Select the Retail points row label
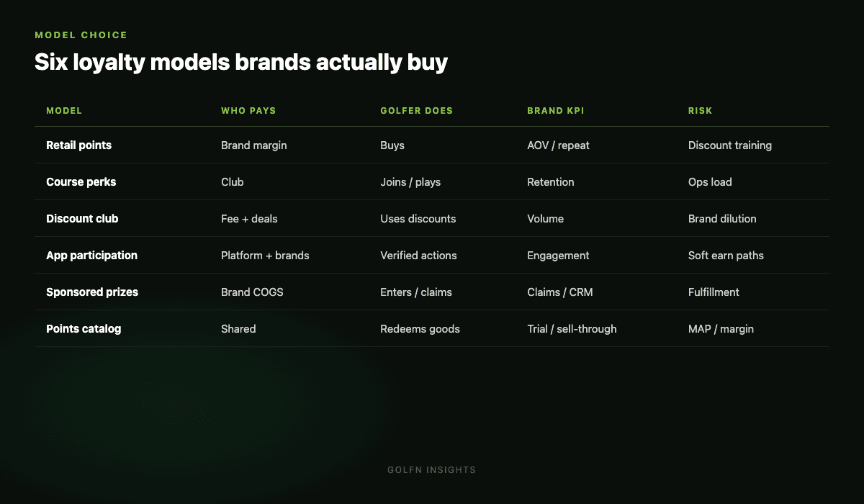Viewport: 864px width, 504px height. [x=78, y=145]
